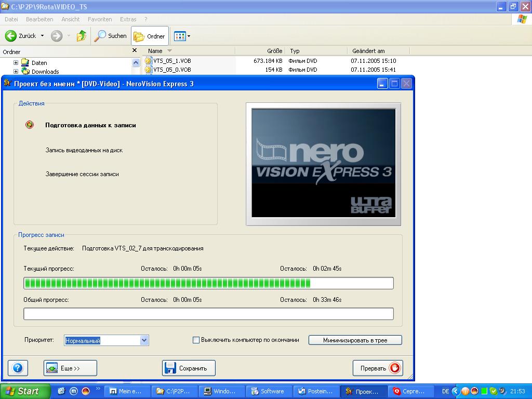Expand the Downloads tree node
This screenshot has width=532, height=399.
16,71
